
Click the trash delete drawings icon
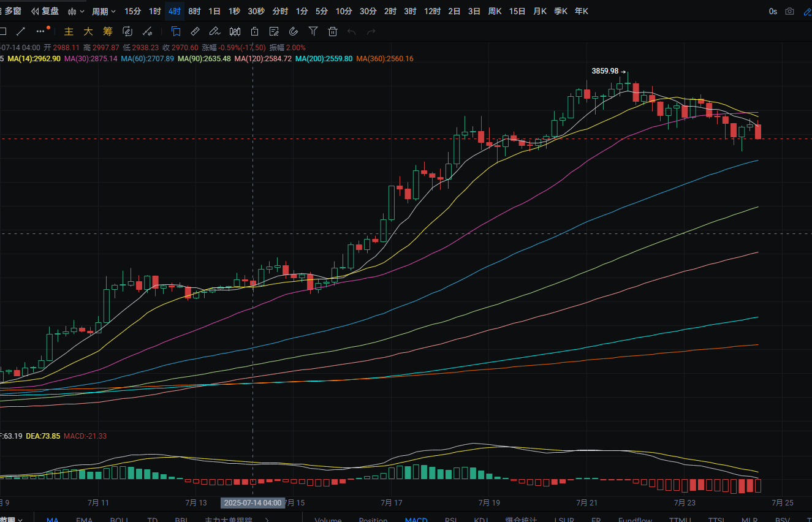click(333, 31)
